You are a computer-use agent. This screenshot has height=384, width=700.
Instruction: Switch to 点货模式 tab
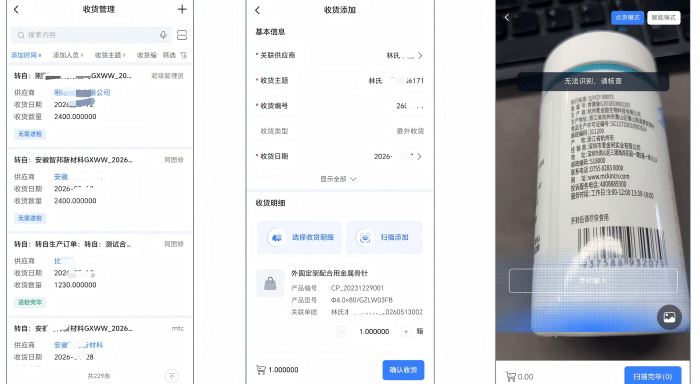click(627, 17)
